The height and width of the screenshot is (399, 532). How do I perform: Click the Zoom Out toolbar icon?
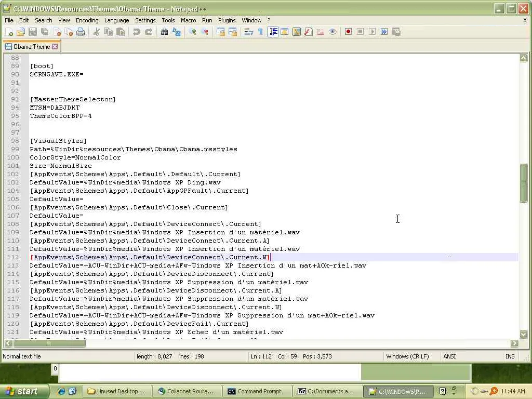[x=205, y=32]
